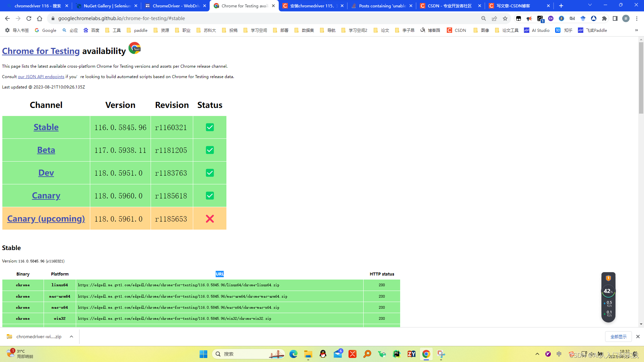The image size is (644, 362).
Task: Expand the chromedriver zip download options
Action: (71, 337)
